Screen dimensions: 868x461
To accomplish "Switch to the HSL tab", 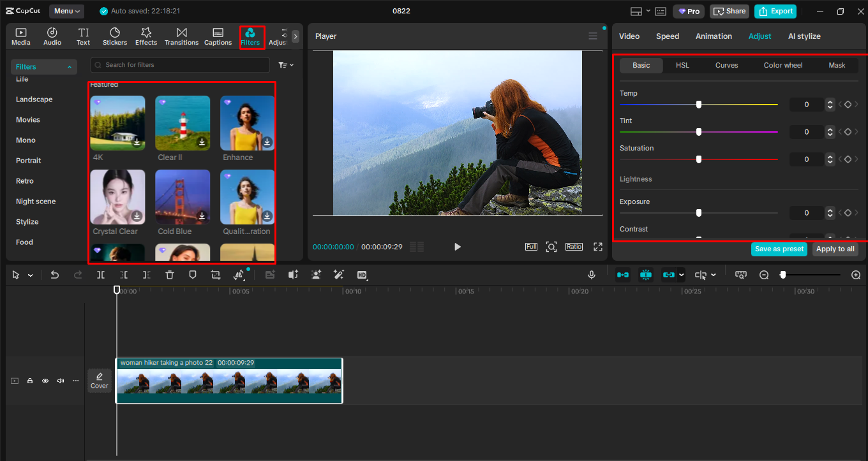I will coord(682,65).
